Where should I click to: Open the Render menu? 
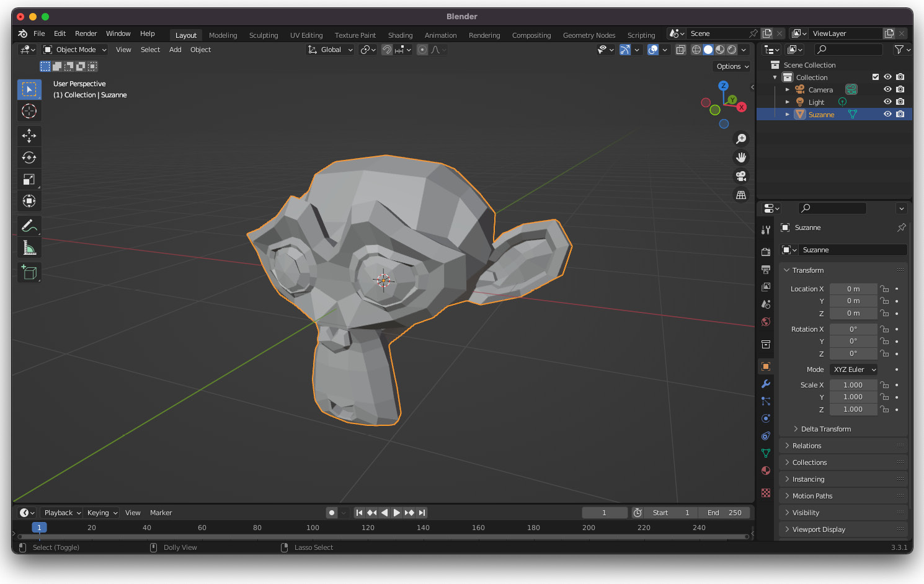[x=86, y=33]
